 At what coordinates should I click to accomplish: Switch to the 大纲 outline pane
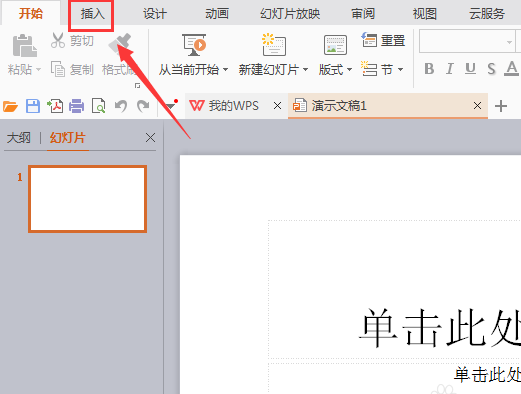19,138
